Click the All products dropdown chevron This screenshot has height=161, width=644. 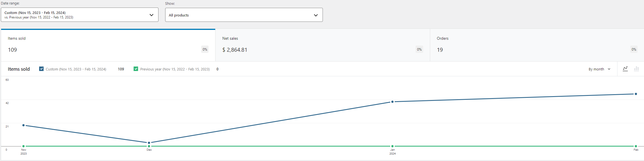[316, 15]
